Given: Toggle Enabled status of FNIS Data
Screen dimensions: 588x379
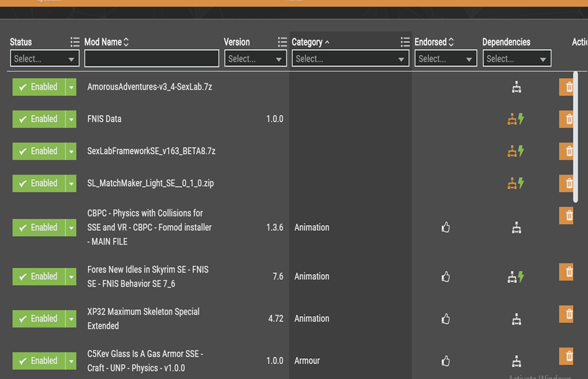Looking at the screenshot, I should [39, 119].
